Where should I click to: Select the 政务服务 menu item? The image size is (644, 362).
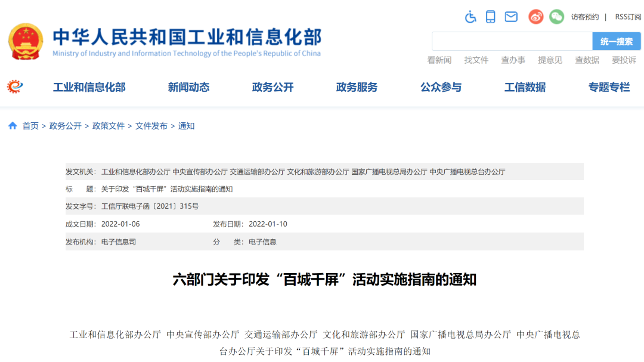357,87
